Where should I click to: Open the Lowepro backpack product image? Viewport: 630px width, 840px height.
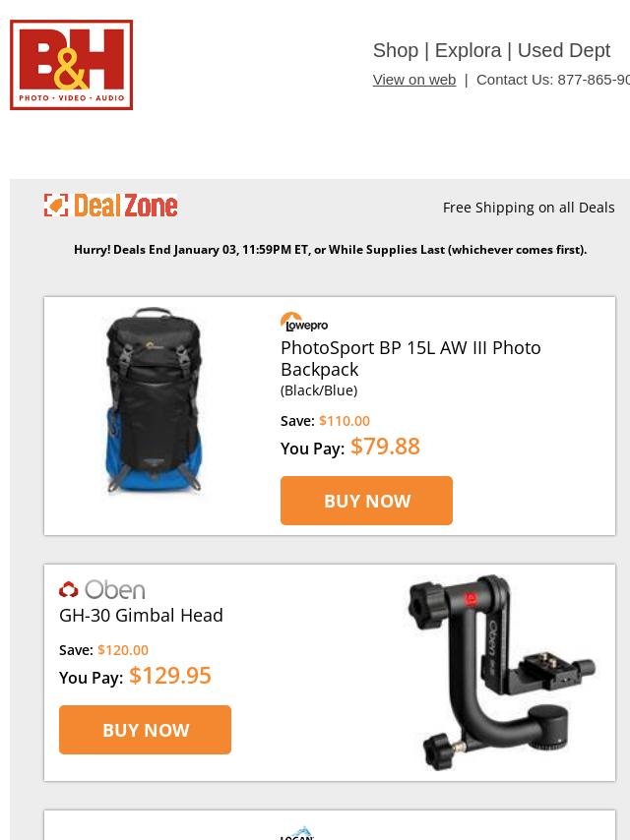(x=154, y=400)
